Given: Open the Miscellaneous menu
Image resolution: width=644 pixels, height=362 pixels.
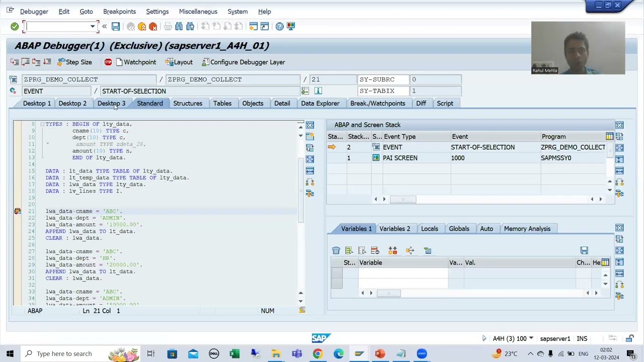Looking at the screenshot, I should (x=198, y=12).
